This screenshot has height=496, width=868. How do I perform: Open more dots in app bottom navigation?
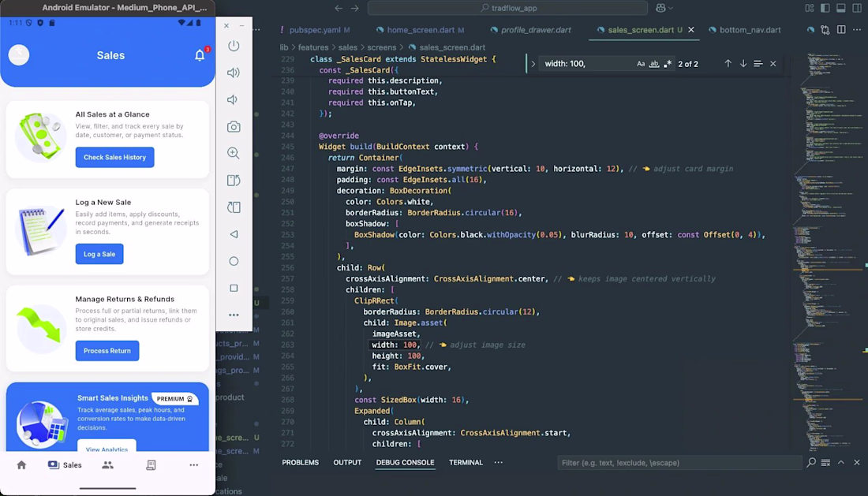pos(194,465)
